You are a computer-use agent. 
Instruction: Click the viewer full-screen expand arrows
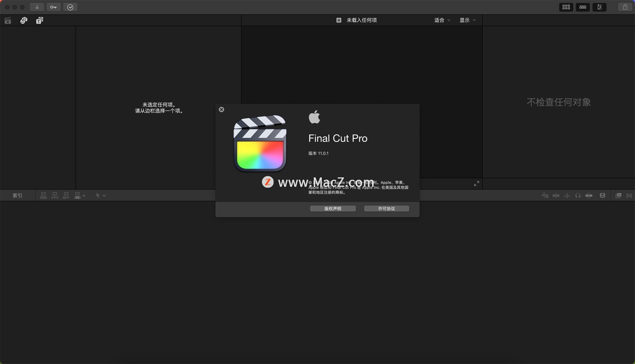tap(477, 184)
